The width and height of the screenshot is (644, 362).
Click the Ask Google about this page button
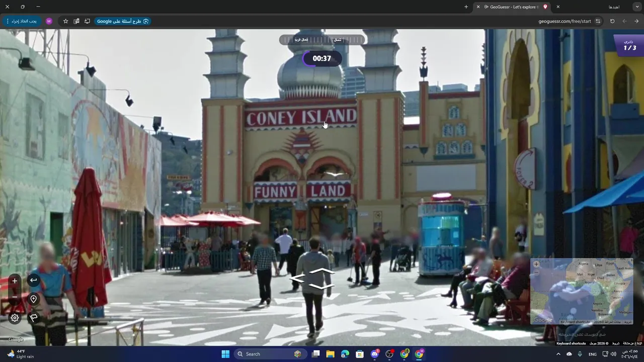coord(123,21)
